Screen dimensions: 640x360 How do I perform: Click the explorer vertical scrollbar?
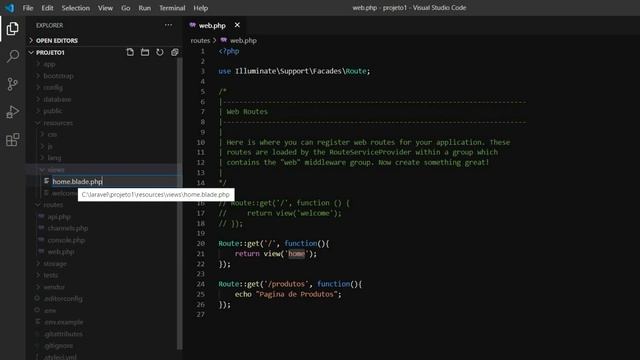click(x=180, y=204)
